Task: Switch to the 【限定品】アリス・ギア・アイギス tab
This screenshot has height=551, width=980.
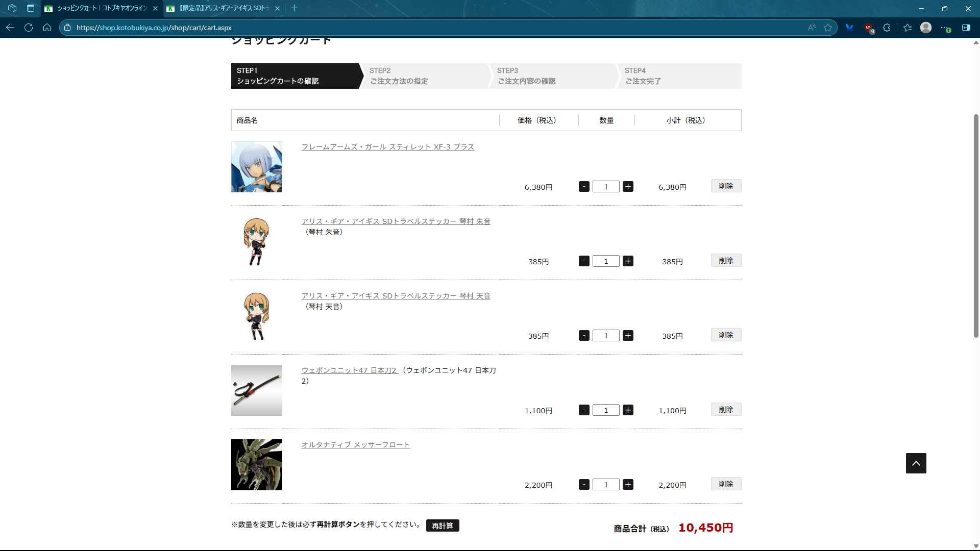Action: pos(224,8)
